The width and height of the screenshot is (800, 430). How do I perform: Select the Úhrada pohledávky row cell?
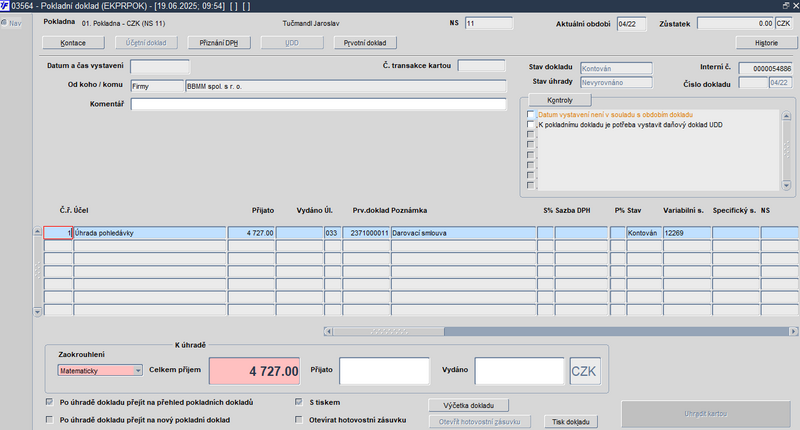click(150, 233)
